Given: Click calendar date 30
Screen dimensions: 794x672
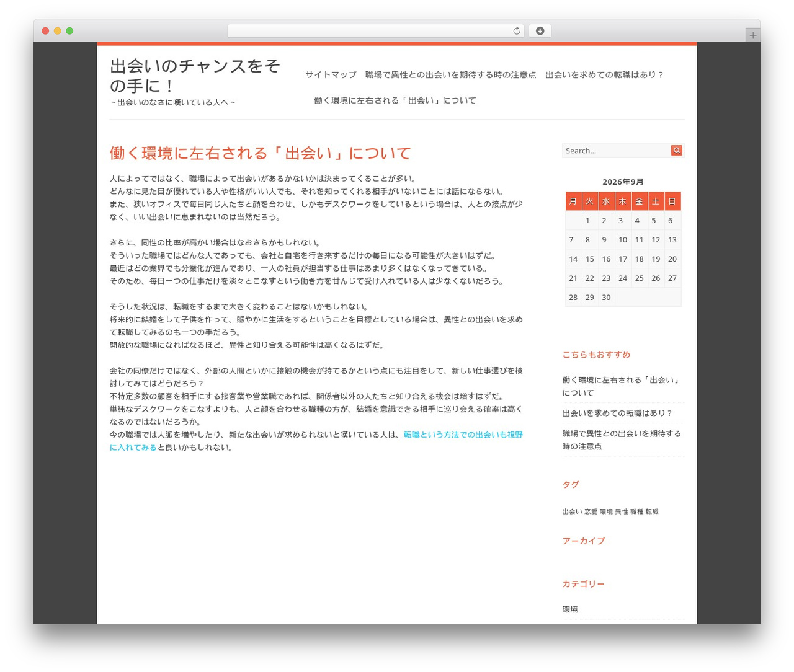Looking at the screenshot, I should click(x=606, y=298).
